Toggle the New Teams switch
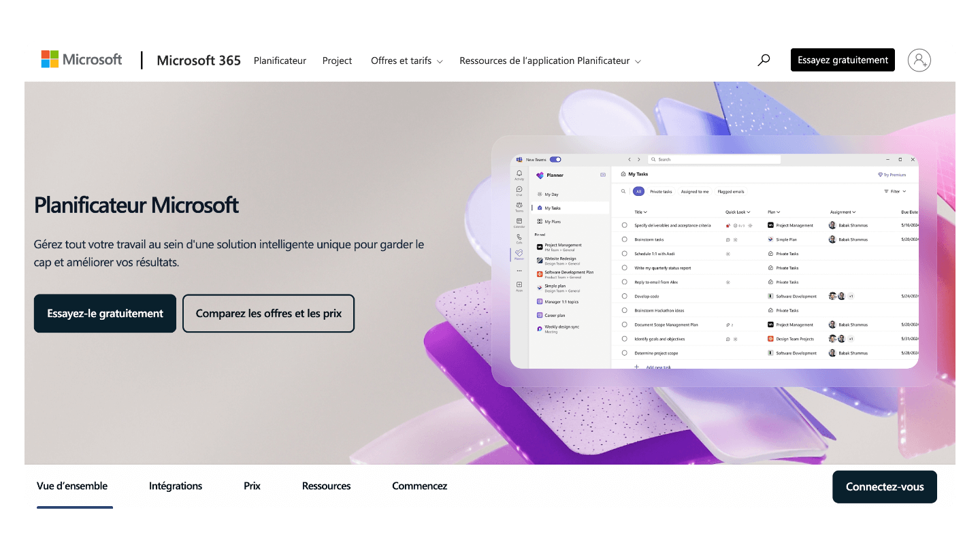Viewport: 980px width, 551px height. [x=555, y=159]
